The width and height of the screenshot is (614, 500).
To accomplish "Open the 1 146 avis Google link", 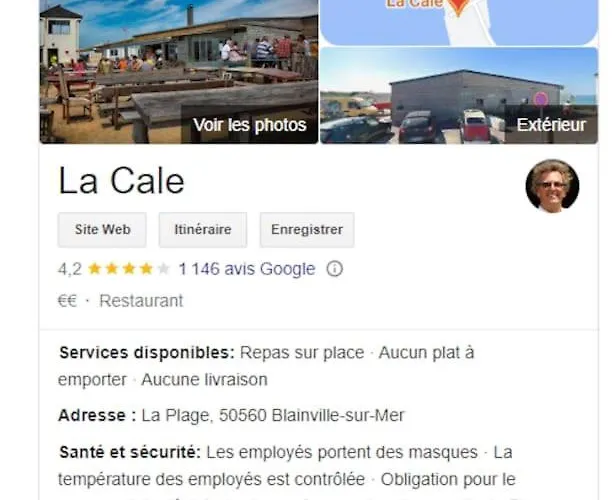I will coord(247,269).
